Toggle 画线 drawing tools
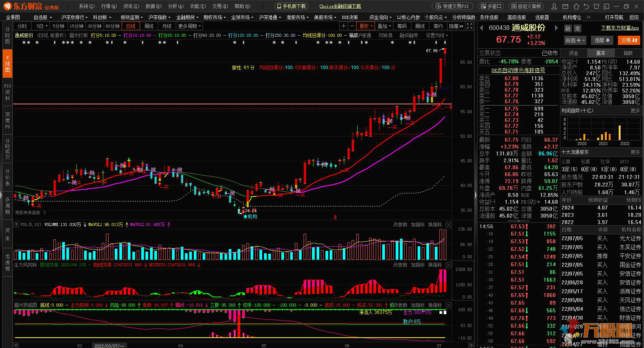 pyautogui.click(x=420, y=26)
